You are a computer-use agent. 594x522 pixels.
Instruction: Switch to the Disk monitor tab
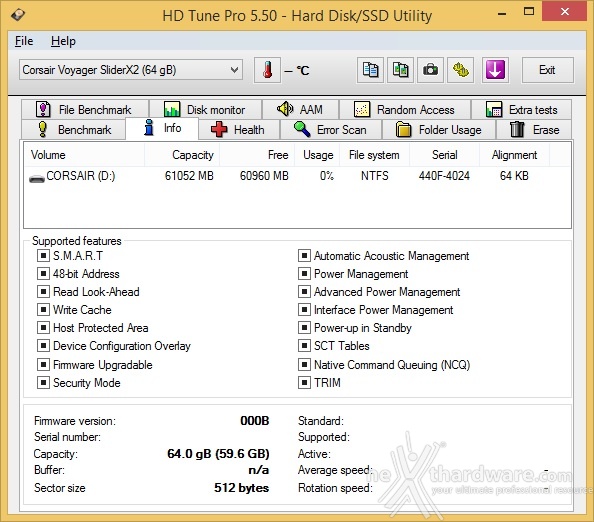pos(205,109)
